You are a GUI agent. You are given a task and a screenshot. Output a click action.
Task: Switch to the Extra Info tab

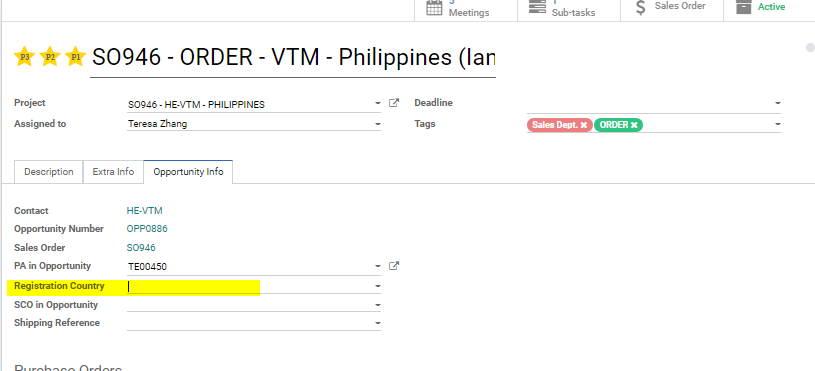113,171
